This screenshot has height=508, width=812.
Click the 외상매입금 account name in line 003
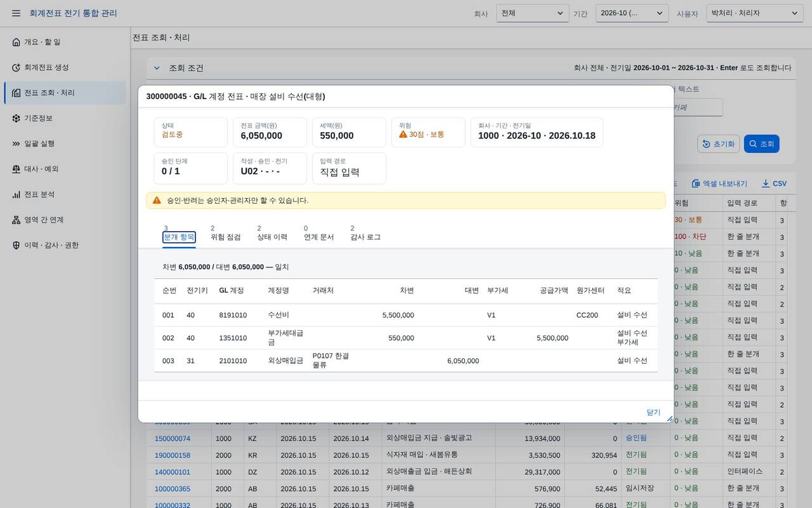pos(285,361)
